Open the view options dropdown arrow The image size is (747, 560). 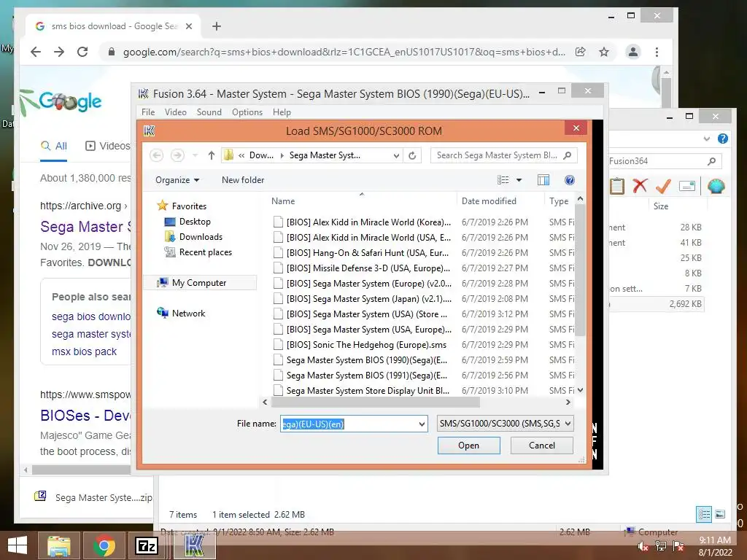pyautogui.click(x=519, y=179)
